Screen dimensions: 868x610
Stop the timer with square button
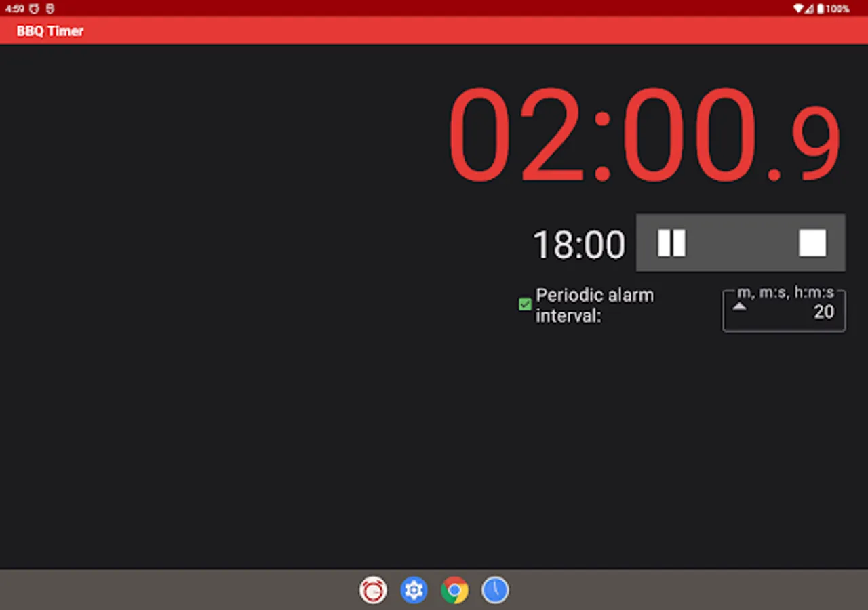812,243
